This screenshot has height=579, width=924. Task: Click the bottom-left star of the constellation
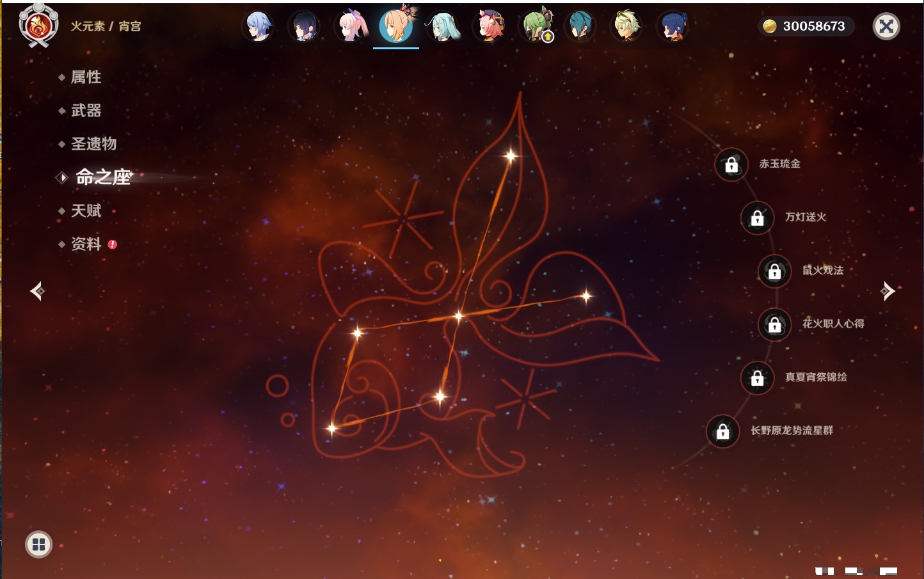[x=331, y=429]
